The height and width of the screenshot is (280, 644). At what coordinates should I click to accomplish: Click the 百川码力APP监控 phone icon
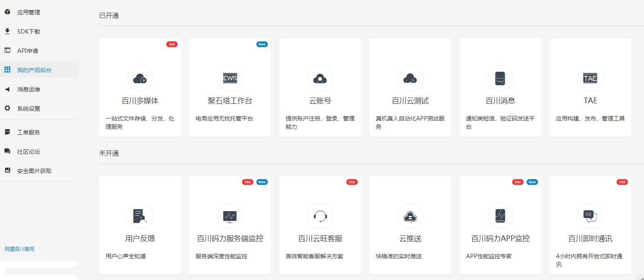[500, 216]
